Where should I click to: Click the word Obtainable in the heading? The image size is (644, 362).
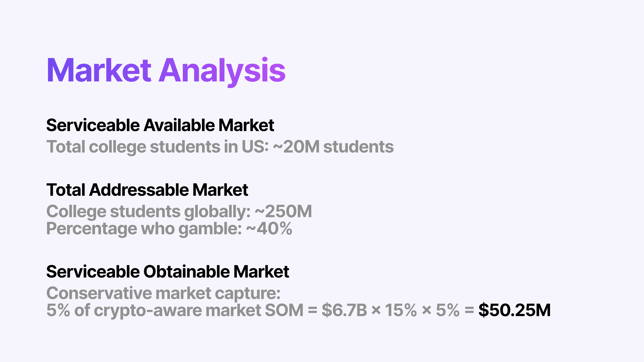(186, 271)
